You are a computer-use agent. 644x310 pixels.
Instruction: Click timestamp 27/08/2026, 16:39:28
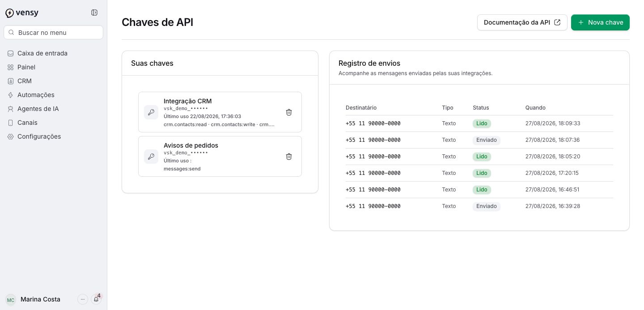click(553, 206)
